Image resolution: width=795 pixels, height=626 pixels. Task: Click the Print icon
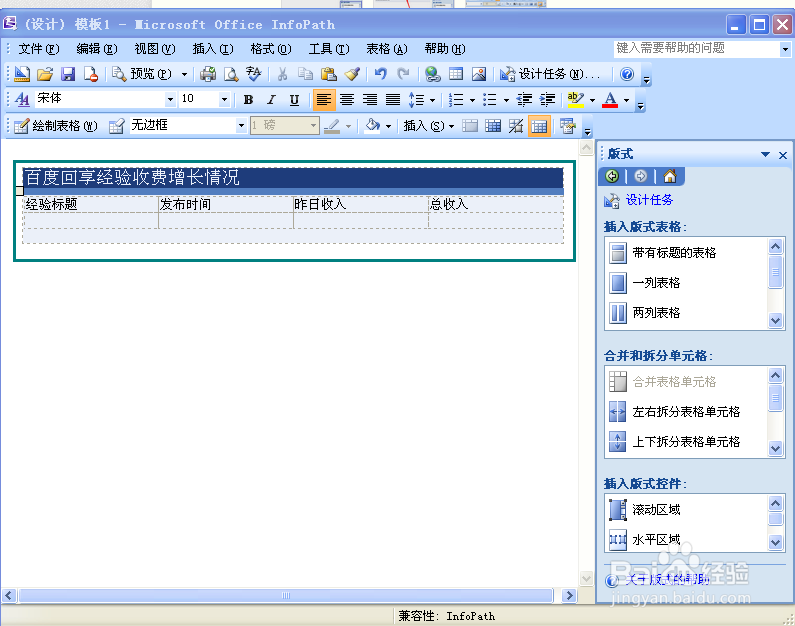point(208,75)
